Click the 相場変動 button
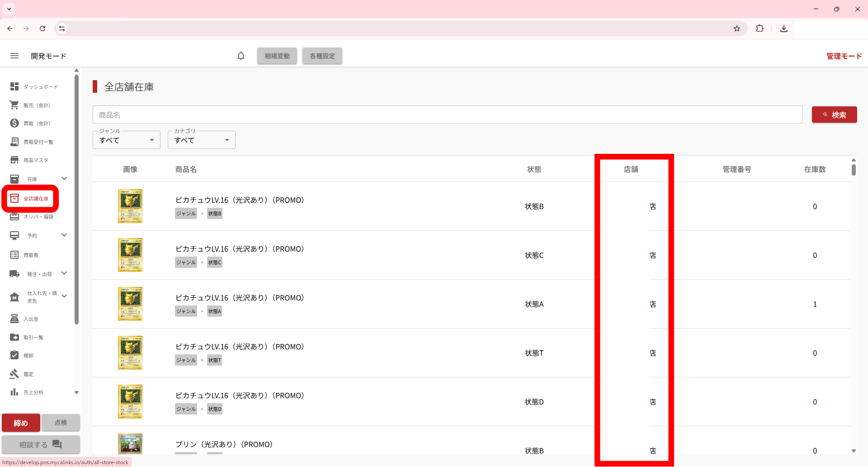The height and width of the screenshot is (467, 868). [277, 56]
